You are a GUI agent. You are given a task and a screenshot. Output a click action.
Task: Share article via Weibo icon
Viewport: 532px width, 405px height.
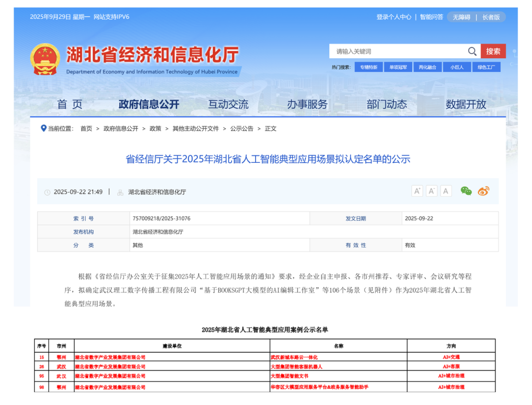[x=483, y=191]
